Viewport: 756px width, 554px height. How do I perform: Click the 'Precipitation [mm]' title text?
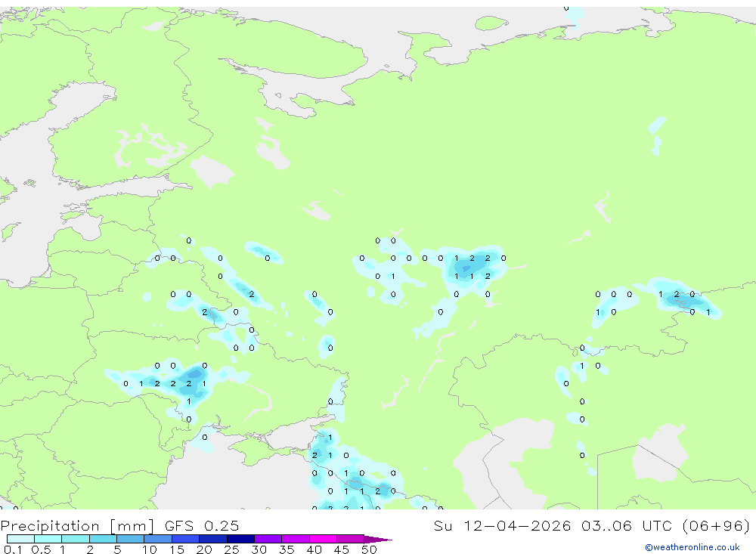click(77, 526)
